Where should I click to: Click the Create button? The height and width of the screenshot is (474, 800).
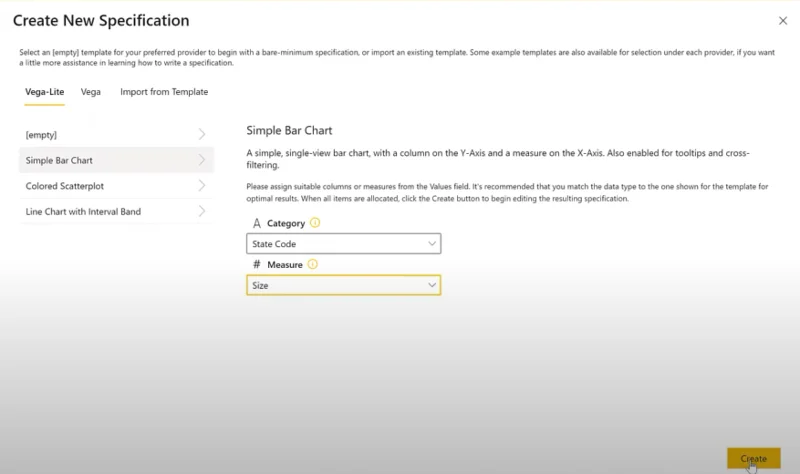[x=754, y=458]
